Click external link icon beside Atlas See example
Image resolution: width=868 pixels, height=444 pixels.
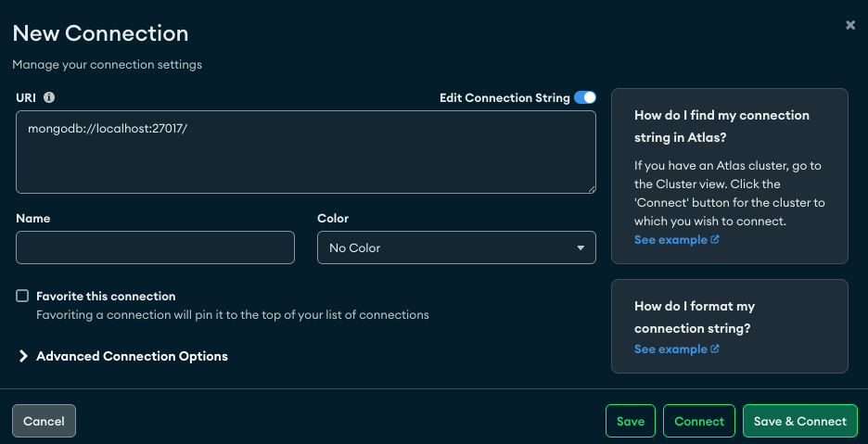715,240
